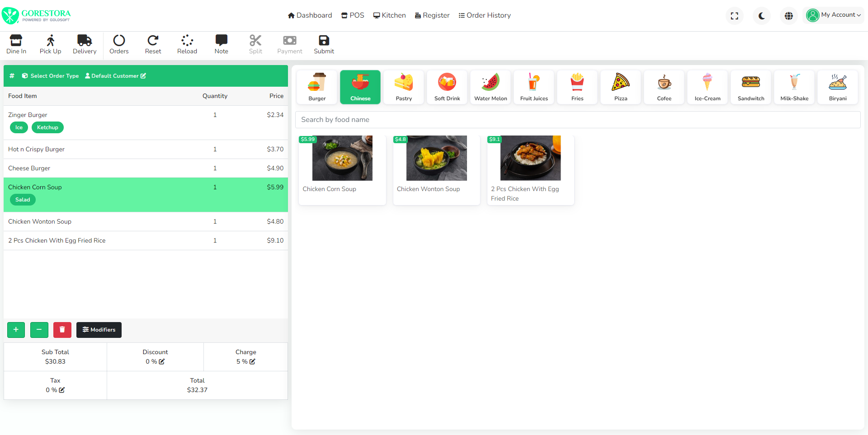The height and width of the screenshot is (435, 868).
Task: Submit the order
Action: click(323, 44)
